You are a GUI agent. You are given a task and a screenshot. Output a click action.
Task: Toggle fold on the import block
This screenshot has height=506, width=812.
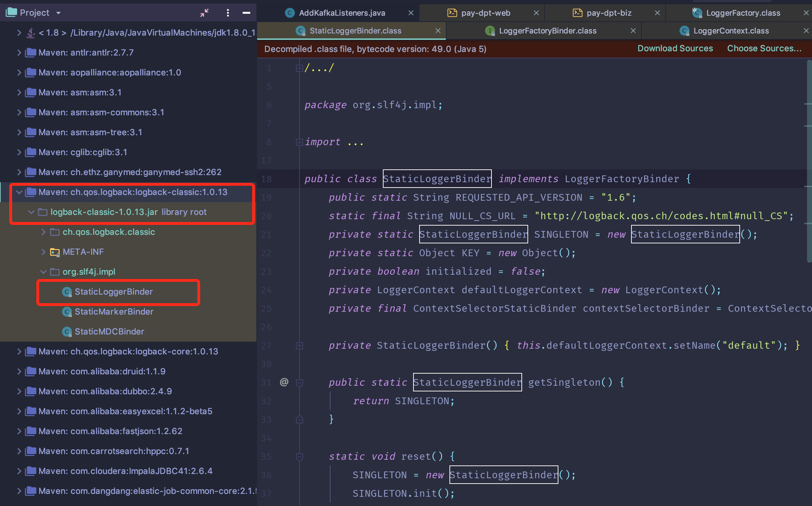(299, 142)
